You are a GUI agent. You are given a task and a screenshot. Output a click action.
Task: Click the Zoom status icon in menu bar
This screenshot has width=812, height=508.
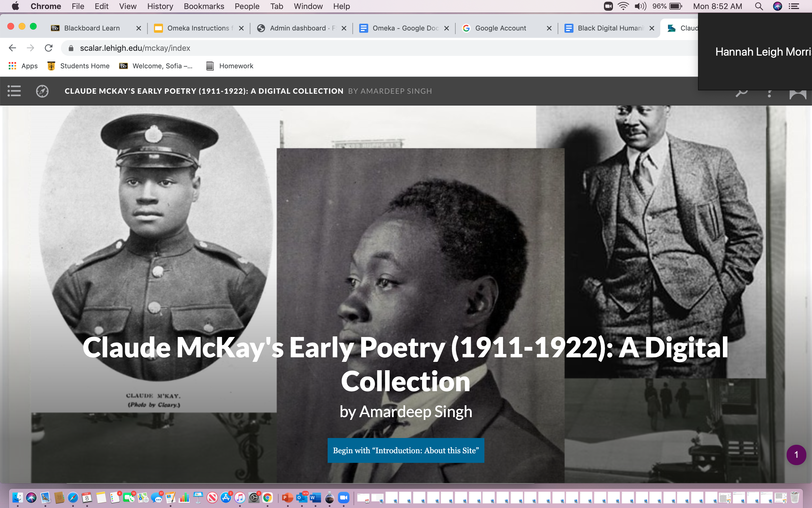[x=608, y=6]
